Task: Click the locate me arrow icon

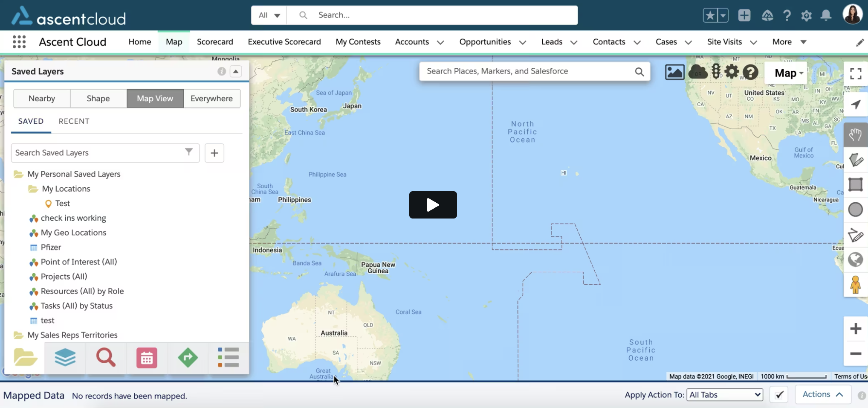Action: point(856,104)
